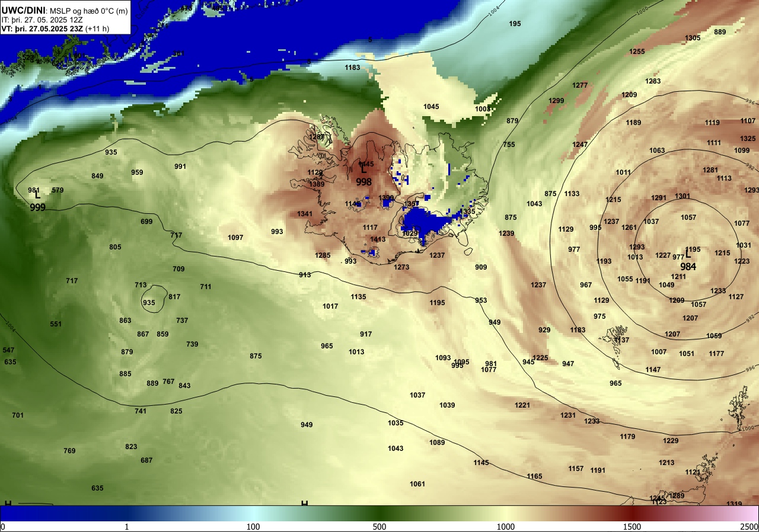Image resolution: width=759 pixels, height=532 pixels.
Task: Click the colorbar label "100"
Action: 253,527
